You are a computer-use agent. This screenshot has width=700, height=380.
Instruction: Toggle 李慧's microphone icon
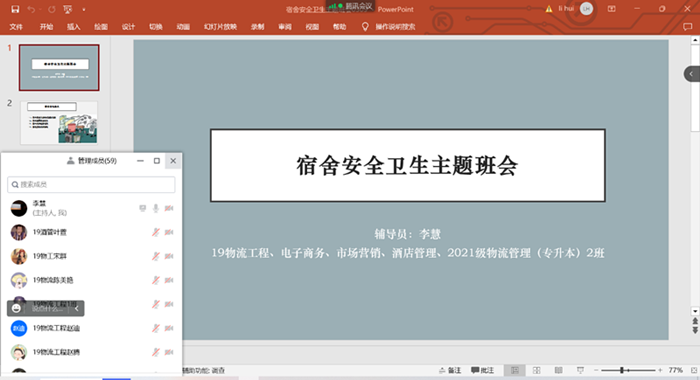pos(156,208)
